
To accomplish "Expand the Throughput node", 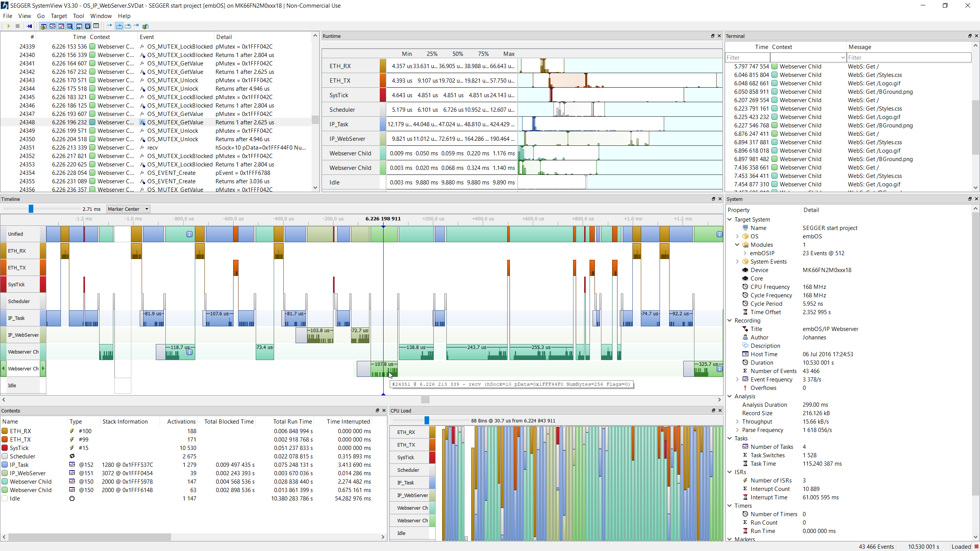I will [737, 422].
